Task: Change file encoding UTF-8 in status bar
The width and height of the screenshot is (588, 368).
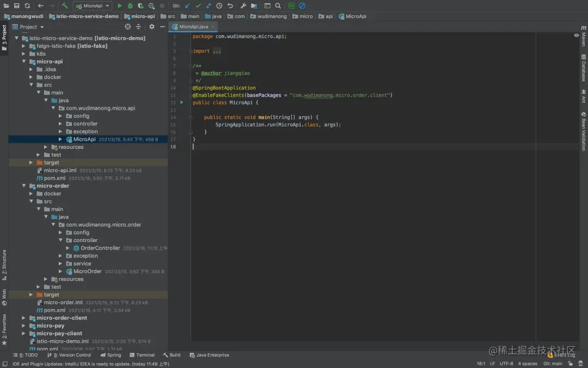Action: tap(506, 364)
